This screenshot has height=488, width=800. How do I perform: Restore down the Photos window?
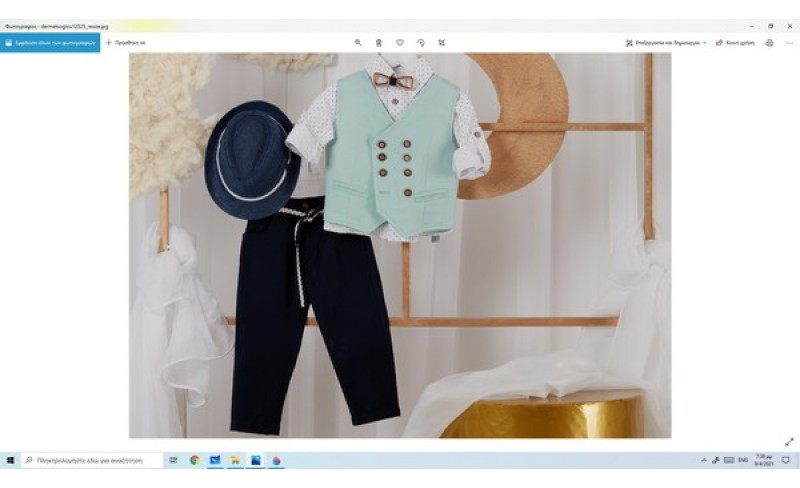coord(770,26)
